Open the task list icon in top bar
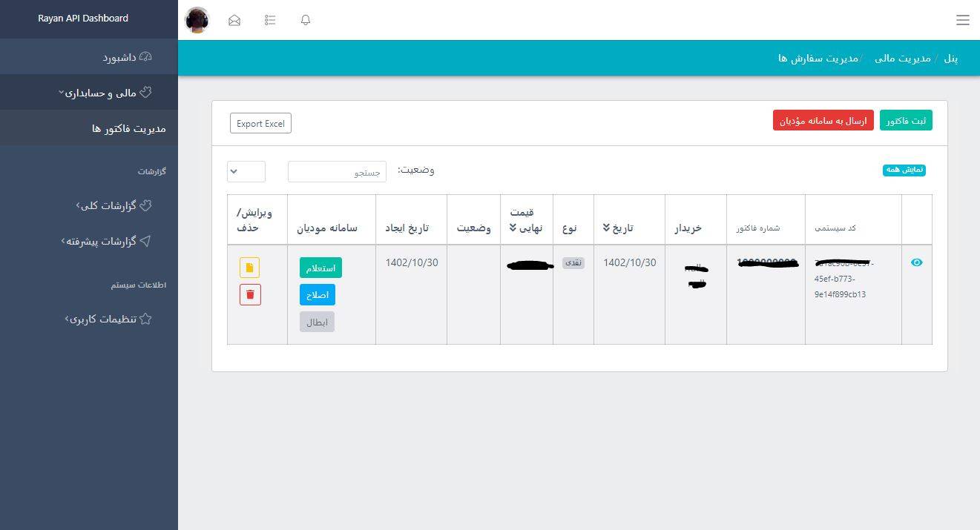The height and width of the screenshot is (530, 980). point(270,20)
